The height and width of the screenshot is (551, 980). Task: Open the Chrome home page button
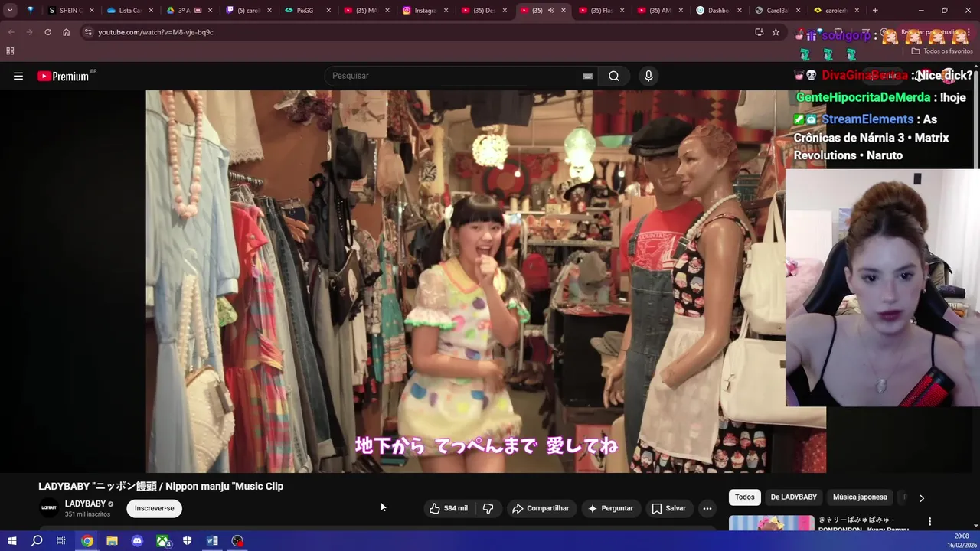point(66,32)
